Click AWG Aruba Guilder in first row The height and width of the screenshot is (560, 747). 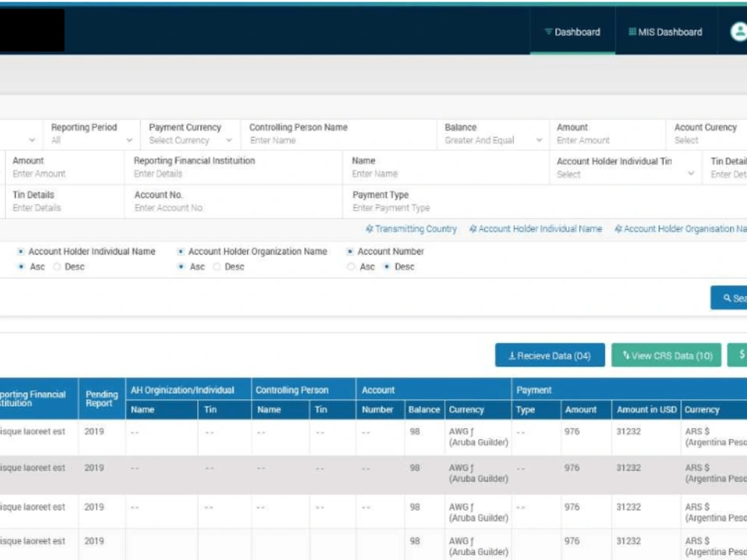coord(478,437)
